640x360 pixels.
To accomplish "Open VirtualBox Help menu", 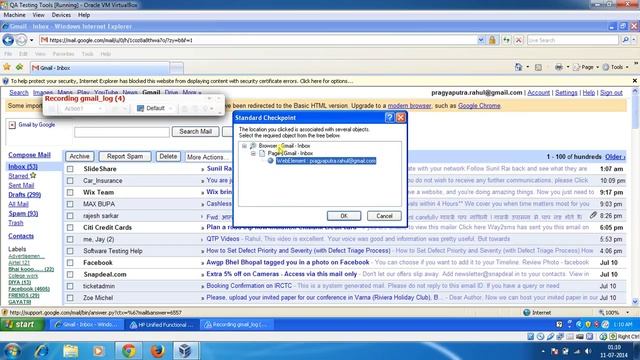I will [84, 15].
